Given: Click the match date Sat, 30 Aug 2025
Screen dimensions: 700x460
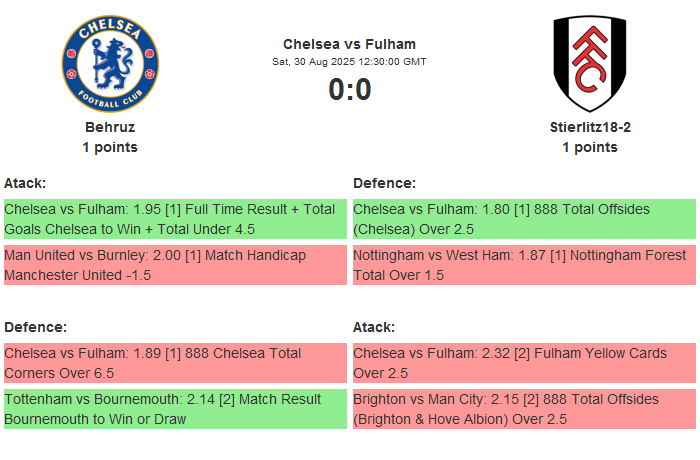Looking at the screenshot, I should pyautogui.click(x=349, y=62).
